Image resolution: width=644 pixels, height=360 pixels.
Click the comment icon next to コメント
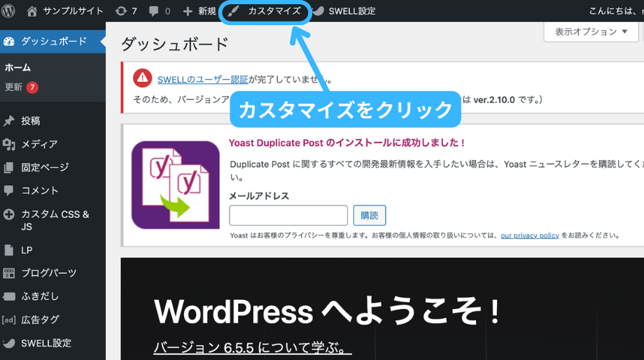8,191
